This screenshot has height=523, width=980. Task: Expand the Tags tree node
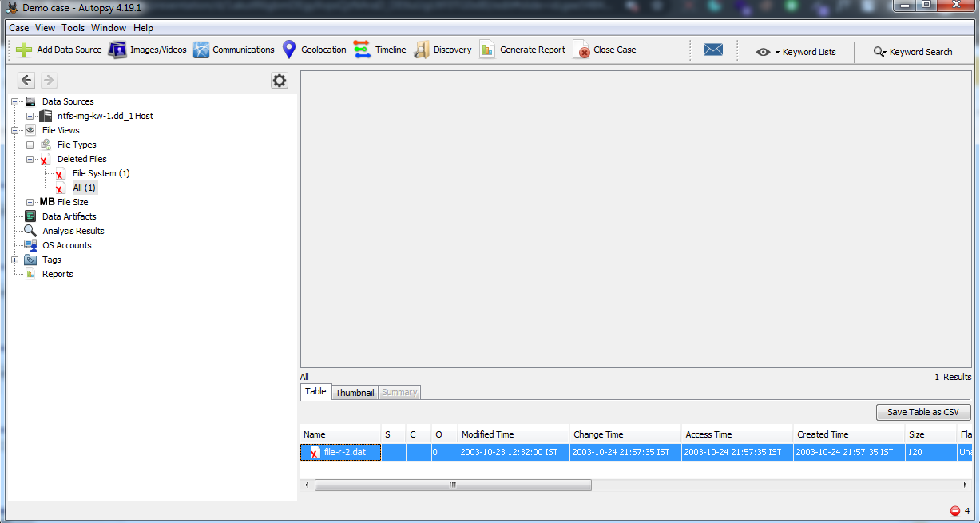[x=15, y=260]
